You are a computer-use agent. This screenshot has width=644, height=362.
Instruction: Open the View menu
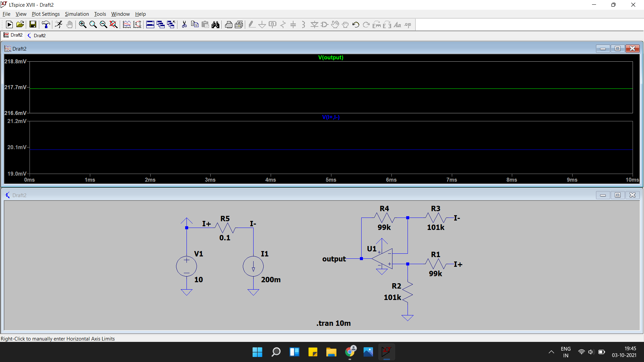pos(21,14)
